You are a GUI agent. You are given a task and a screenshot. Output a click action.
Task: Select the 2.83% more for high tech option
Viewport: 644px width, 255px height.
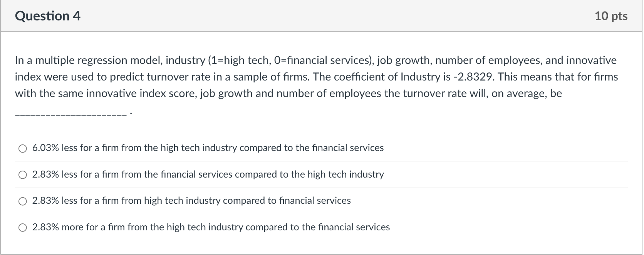click(x=23, y=227)
